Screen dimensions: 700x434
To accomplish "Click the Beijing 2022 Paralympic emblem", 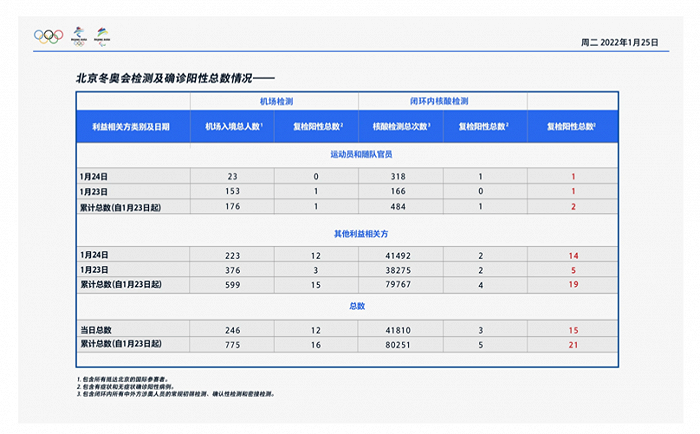I will (102, 36).
